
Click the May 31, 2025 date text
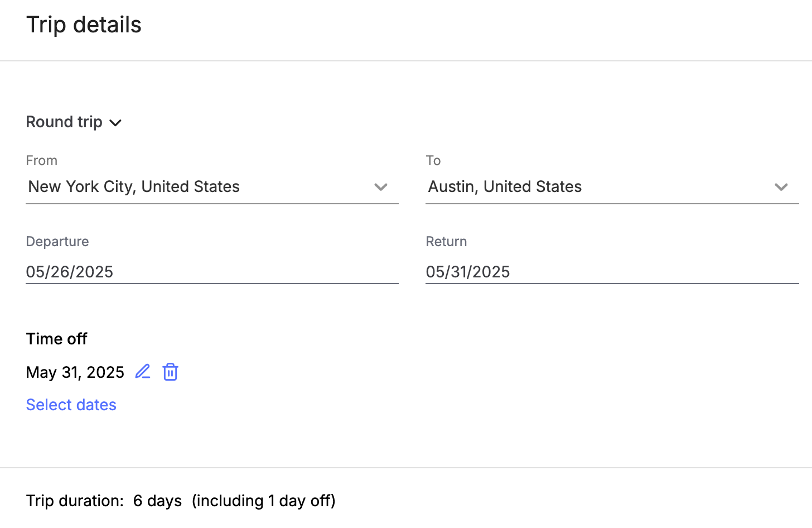point(75,372)
